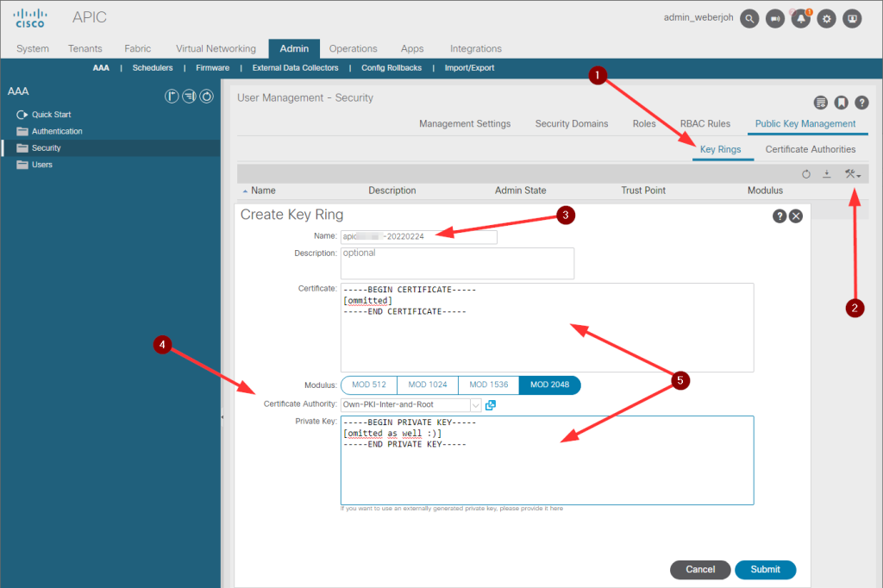Open the Admin menu tab

[x=294, y=48]
